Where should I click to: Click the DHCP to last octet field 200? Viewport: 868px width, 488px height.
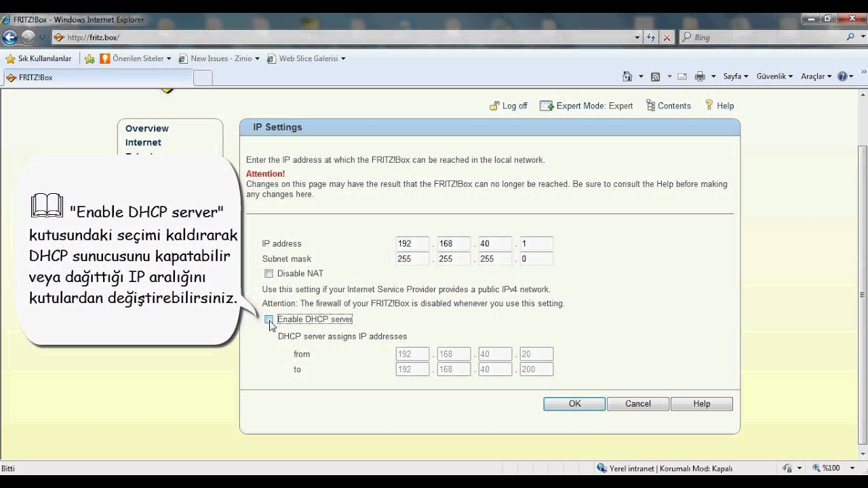[536, 369]
